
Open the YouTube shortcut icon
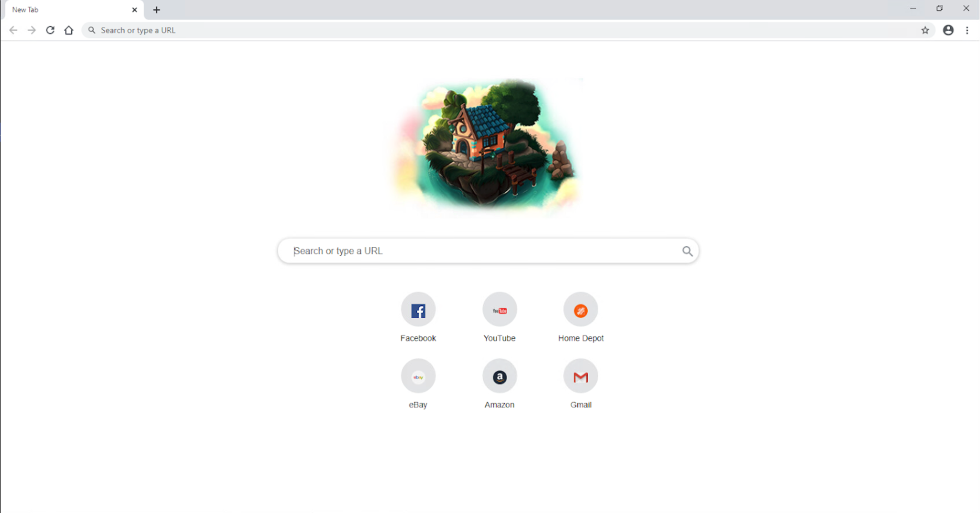coord(499,310)
